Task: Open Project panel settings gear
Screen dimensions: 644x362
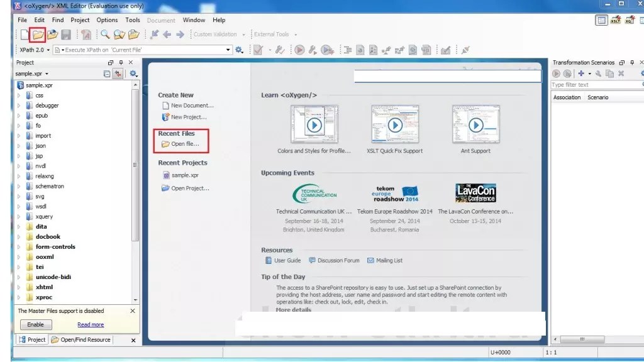Action: pos(133,74)
